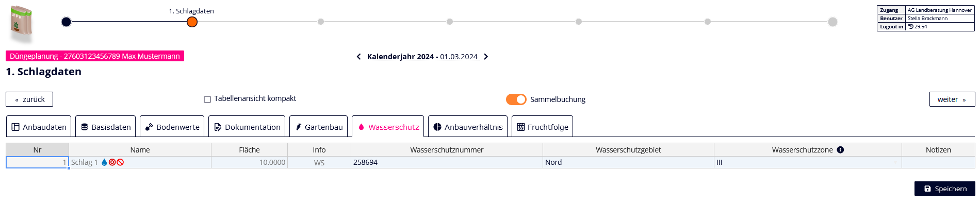Image resolution: width=980 pixels, height=204 pixels.
Task: Click the red prohibition icon beside Schlag 1
Action: [120, 162]
